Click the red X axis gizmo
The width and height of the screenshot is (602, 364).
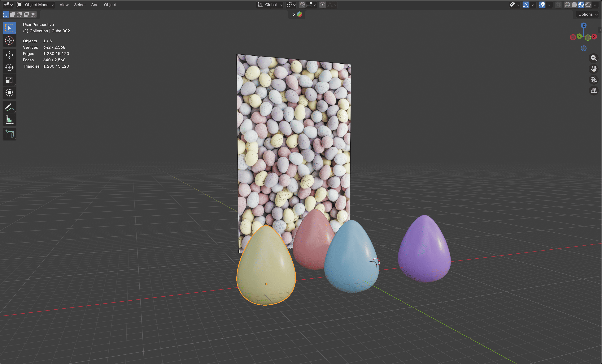coord(594,37)
